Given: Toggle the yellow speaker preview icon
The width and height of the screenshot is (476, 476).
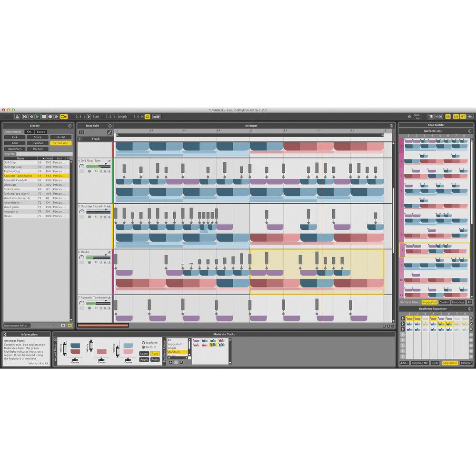Looking at the screenshot, I should (x=69, y=326).
